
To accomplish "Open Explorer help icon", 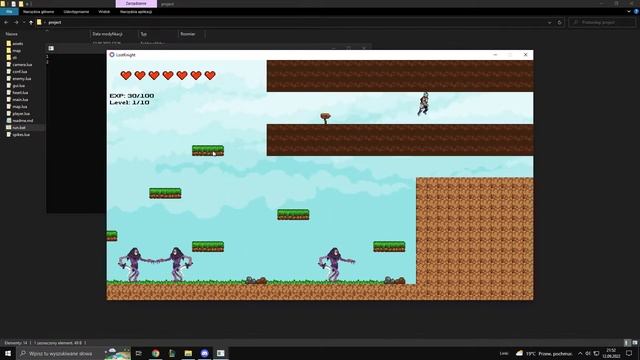I will (x=636, y=12).
